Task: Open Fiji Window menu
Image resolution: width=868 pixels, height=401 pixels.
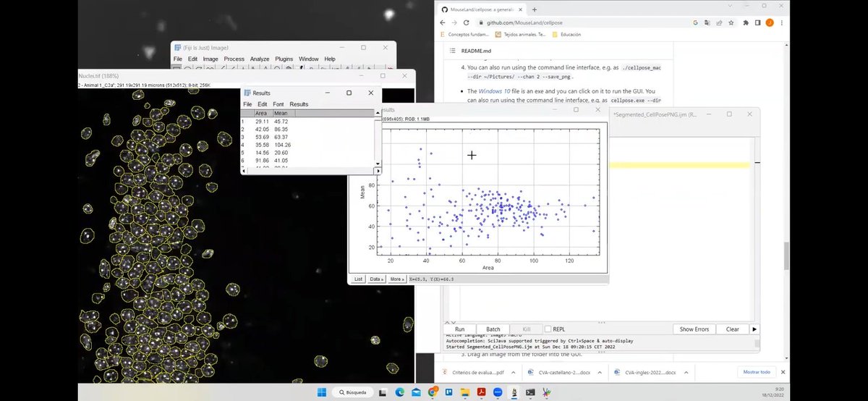Action: (x=309, y=59)
